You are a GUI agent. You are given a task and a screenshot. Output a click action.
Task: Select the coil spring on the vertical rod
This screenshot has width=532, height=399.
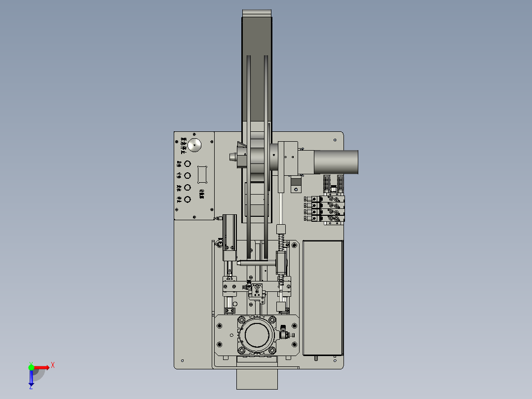click(x=281, y=242)
